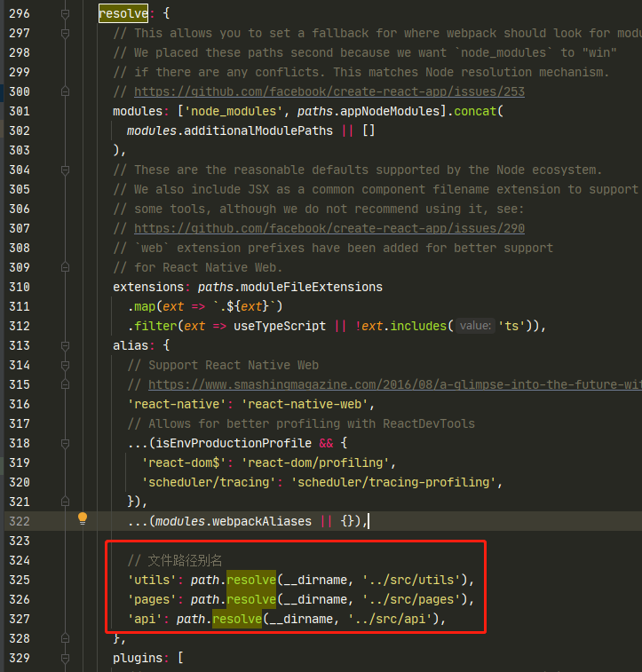This screenshot has width=642, height=672.
Task: Collapse the fold marker at line 296
Action: (65, 14)
